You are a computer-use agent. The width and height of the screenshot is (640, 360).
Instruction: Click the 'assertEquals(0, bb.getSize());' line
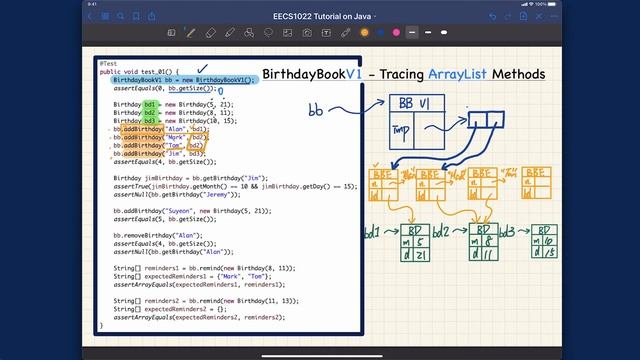click(164, 88)
